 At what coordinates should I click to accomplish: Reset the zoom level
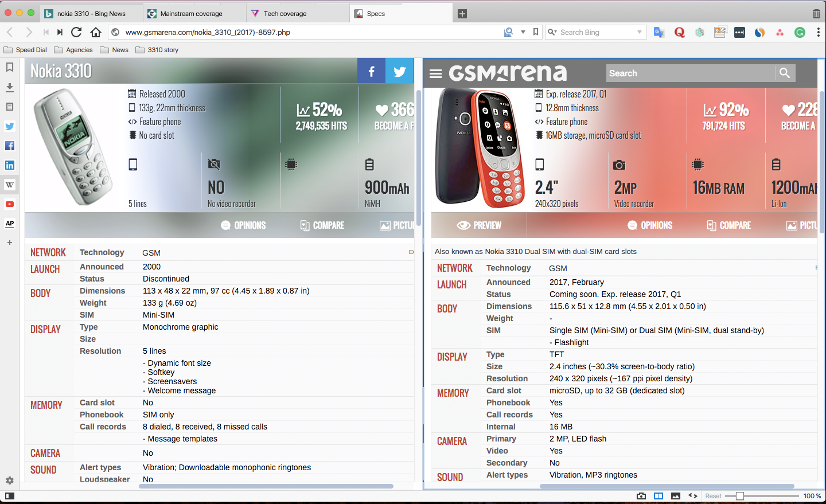[714, 496]
